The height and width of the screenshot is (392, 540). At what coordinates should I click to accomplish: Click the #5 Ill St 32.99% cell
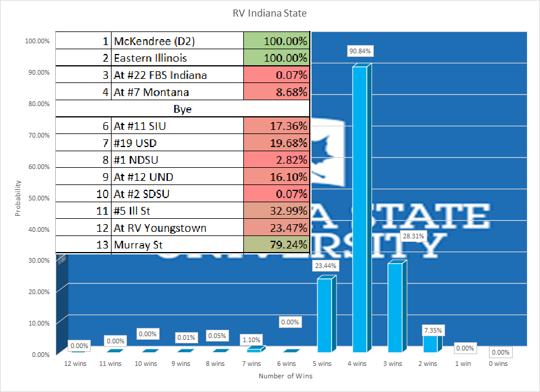tap(277, 211)
